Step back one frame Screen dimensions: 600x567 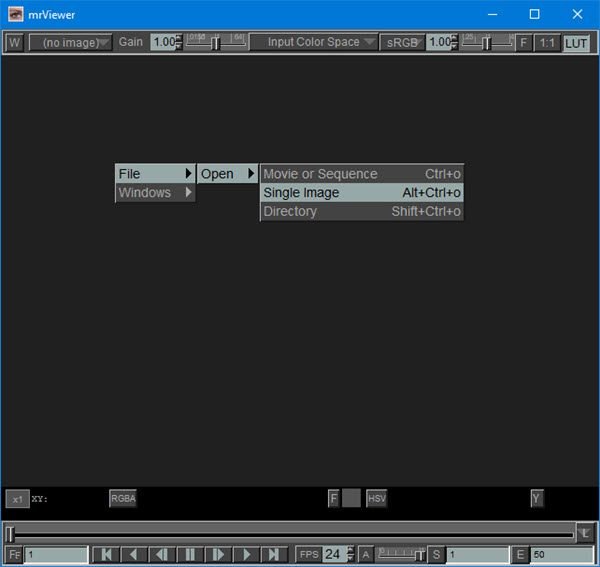pos(162,554)
